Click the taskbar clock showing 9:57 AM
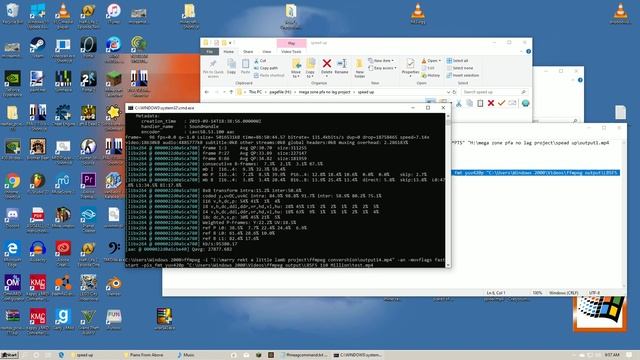640x360 pixels. click(x=612, y=355)
